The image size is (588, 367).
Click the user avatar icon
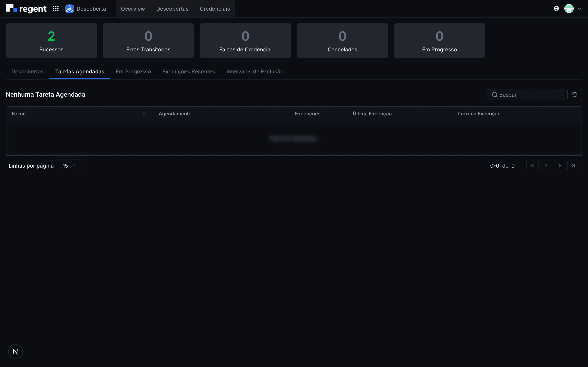(x=569, y=9)
